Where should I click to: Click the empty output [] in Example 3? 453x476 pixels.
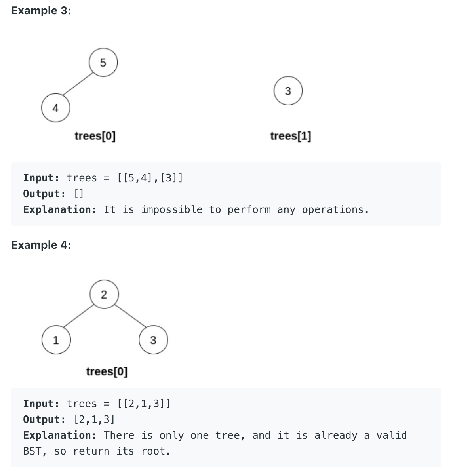click(x=78, y=194)
